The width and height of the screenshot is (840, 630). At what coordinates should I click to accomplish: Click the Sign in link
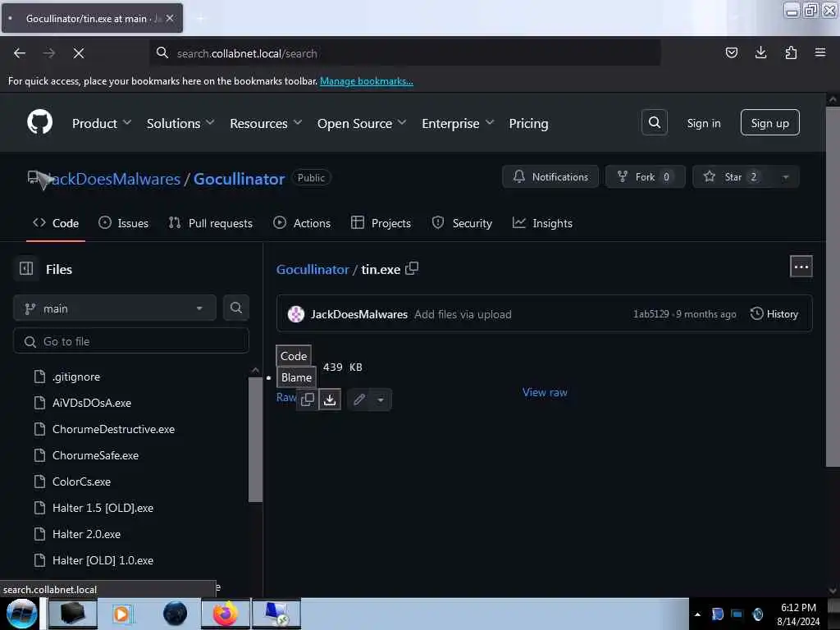pyautogui.click(x=703, y=123)
